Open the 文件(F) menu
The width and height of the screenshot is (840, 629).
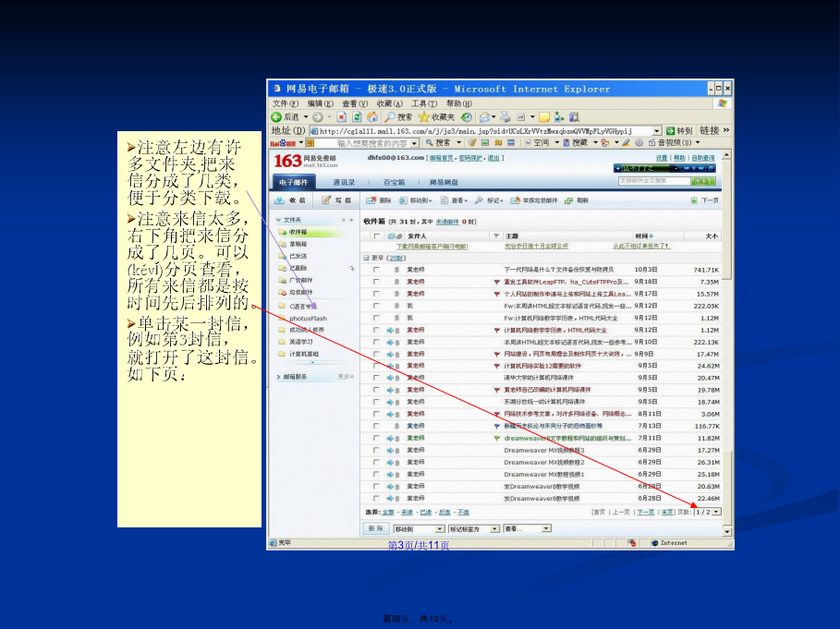pyautogui.click(x=285, y=103)
